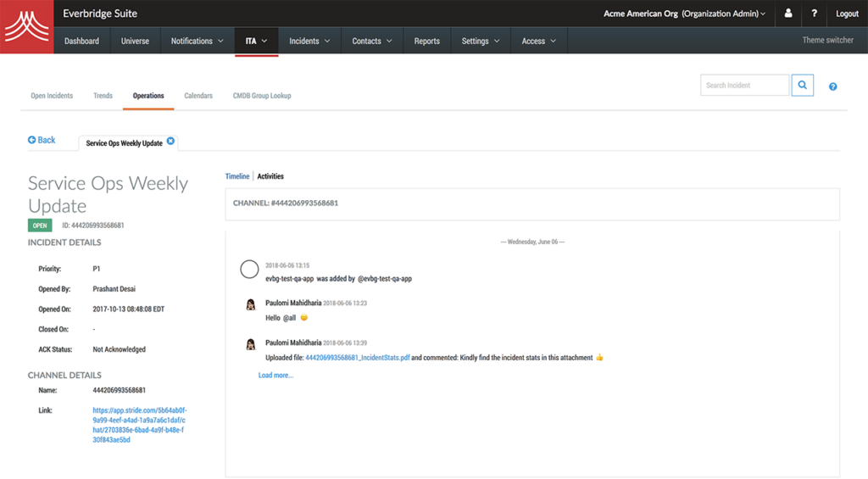Image resolution: width=868 pixels, height=479 pixels.
Task: Click Paulomi Mahidharia avatar on Hello message
Action: (251, 304)
